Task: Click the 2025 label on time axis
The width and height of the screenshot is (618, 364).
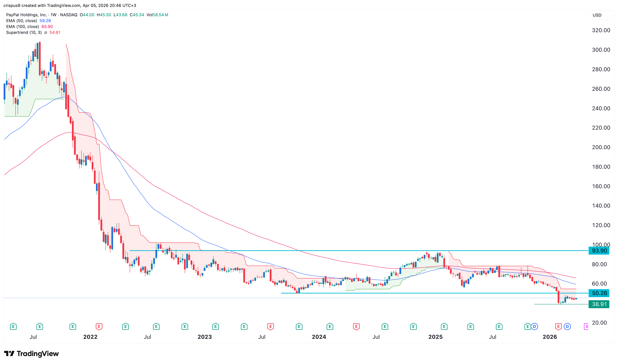Action: pyautogui.click(x=435, y=337)
